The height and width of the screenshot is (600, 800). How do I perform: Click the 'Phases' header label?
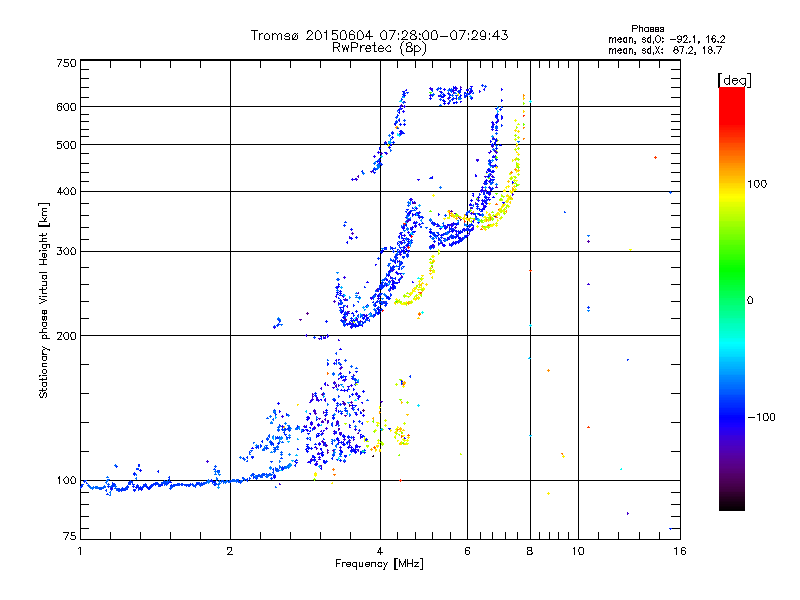pos(647,29)
